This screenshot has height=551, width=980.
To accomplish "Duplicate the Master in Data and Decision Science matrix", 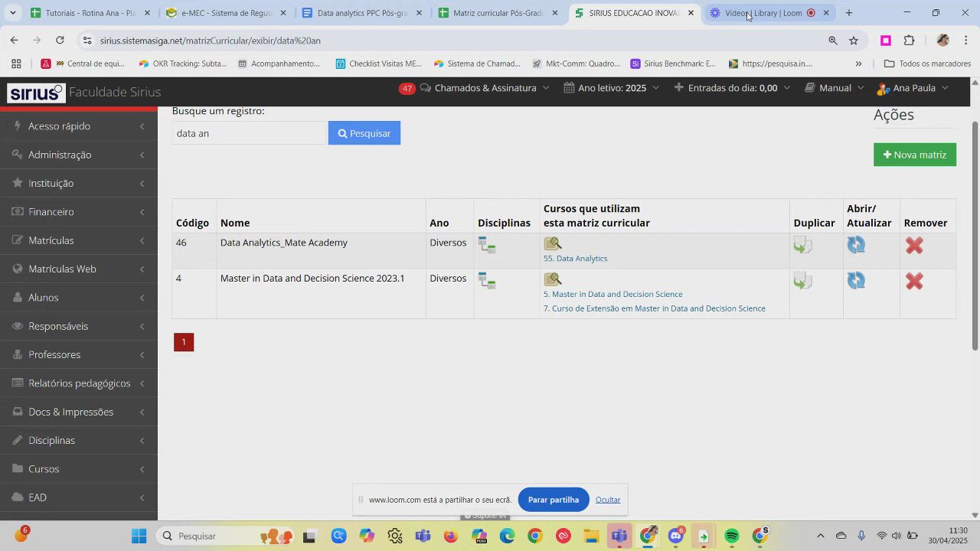I will [802, 281].
